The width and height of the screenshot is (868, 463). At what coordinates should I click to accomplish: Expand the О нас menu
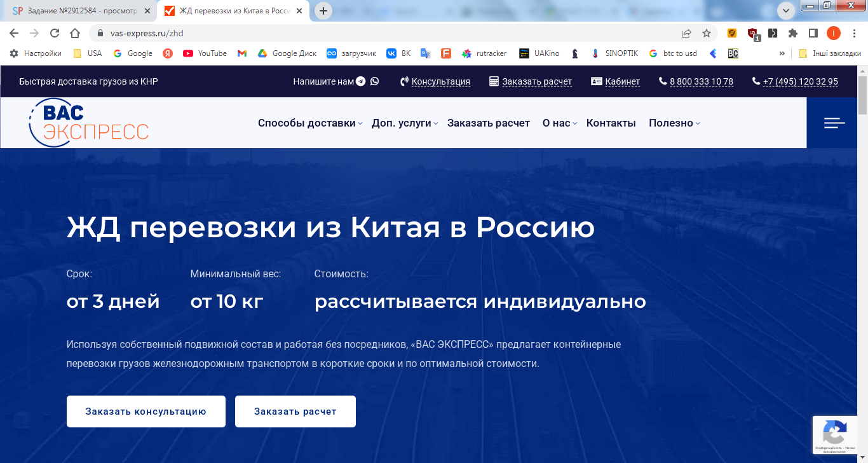click(x=560, y=123)
